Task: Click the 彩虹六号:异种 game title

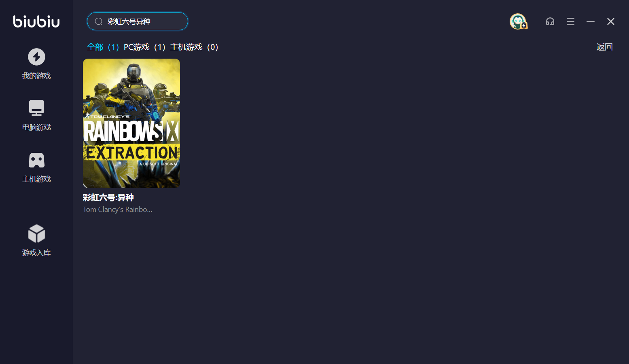Action: point(108,197)
